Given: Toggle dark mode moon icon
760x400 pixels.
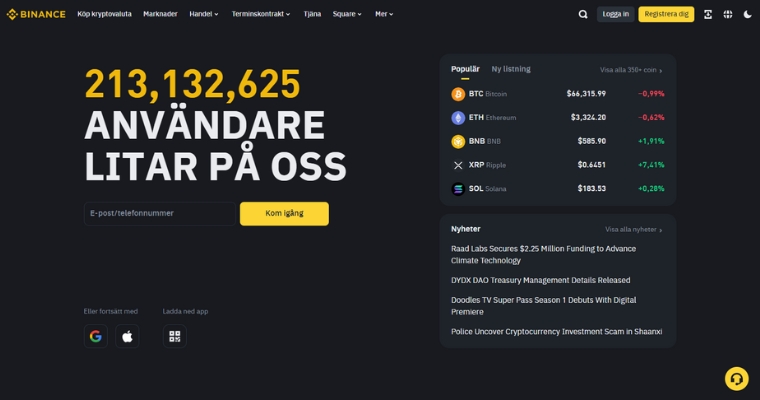Looking at the screenshot, I should [x=747, y=14].
